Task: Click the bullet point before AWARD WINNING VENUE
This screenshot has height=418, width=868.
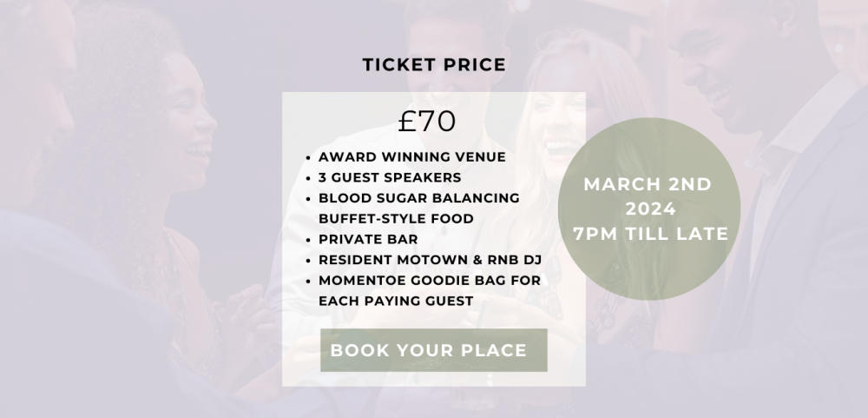Action: (x=308, y=158)
